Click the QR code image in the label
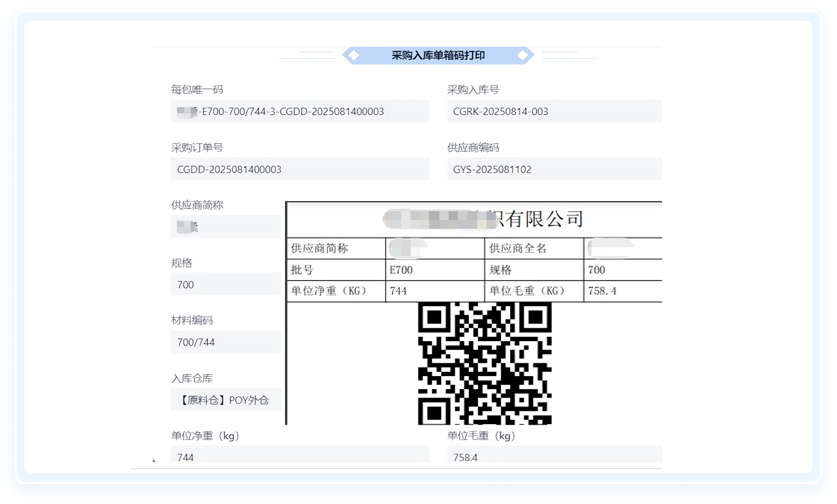Image resolution: width=837 pixels, height=504 pixels. pos(485,363)
